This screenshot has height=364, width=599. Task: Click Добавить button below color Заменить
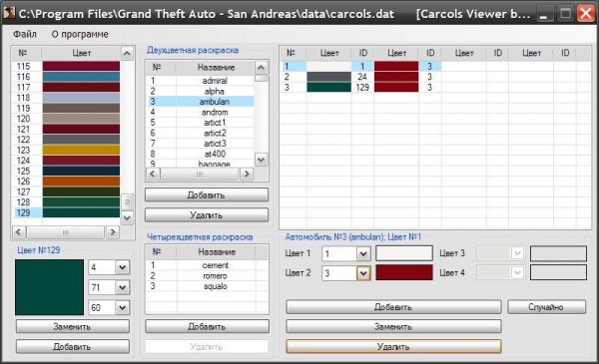pyautogui.click(x=73, y=346)
